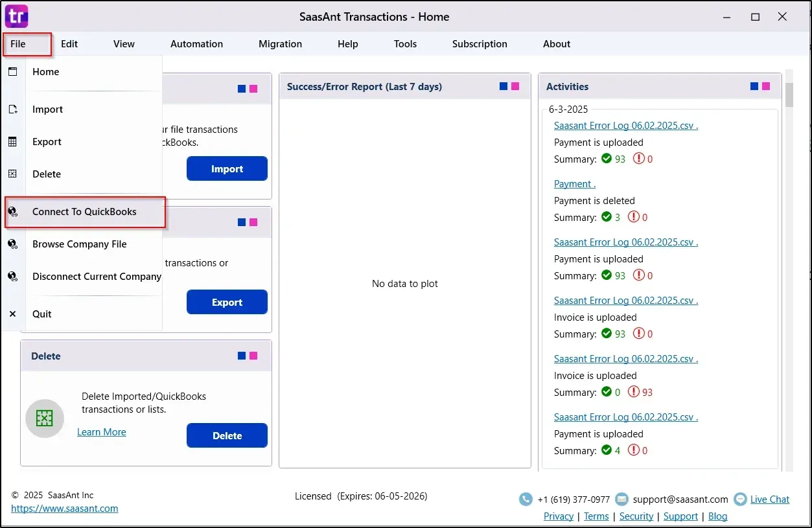This screenshot has height=528, width=812.
Task: Open the Support footer link
Action: pos(680,516)
